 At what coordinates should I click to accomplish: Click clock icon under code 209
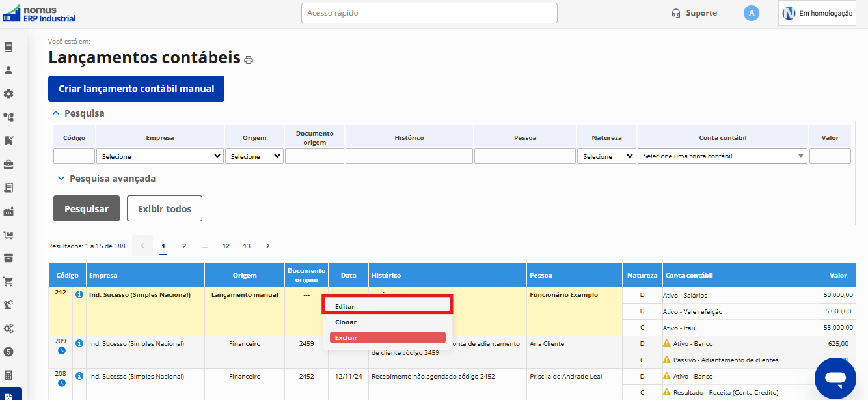(62, 350)
